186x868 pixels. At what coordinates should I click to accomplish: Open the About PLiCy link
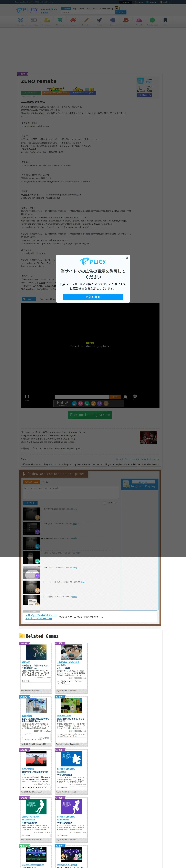click(49, 9)
